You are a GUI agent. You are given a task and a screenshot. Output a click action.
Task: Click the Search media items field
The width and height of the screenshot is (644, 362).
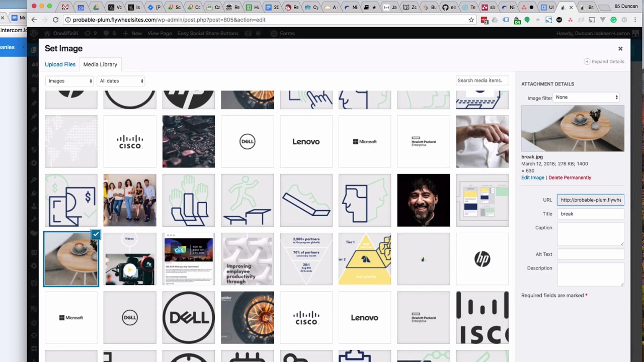pyautogui.click(x=482, y=80)
